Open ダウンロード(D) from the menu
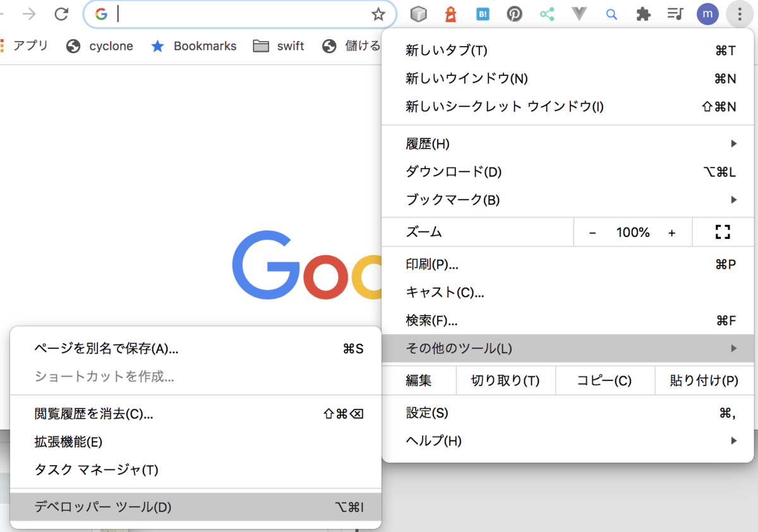Viewport: 758px width, 532px height. click(567, 172)
